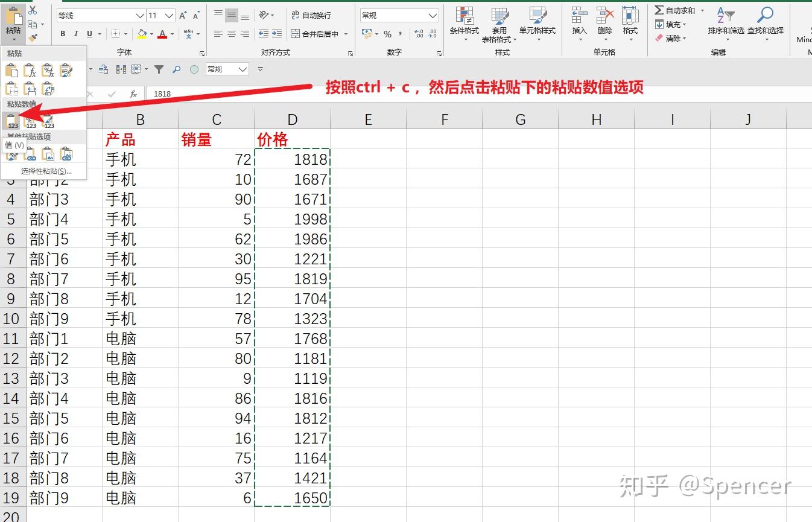This screenshot has height=522, width=812.
Task: Click the Delete (删除) cells button
Action: point(604,25)
